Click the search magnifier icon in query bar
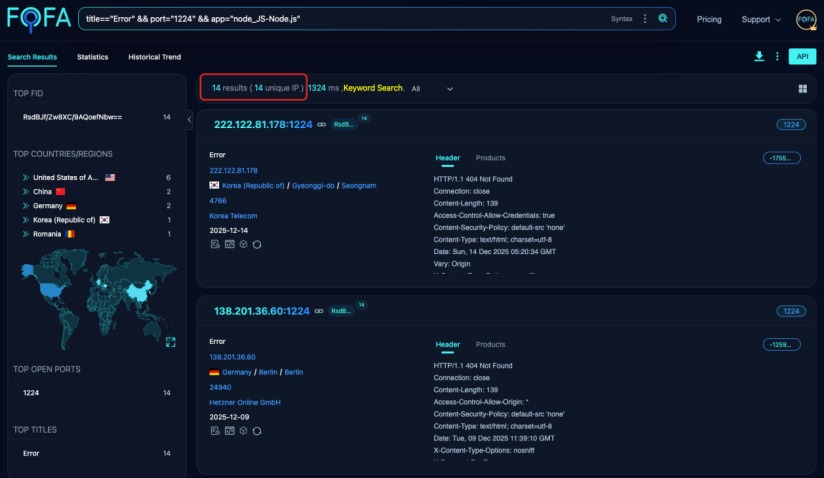The image size is (824, 478). point(662,19)
